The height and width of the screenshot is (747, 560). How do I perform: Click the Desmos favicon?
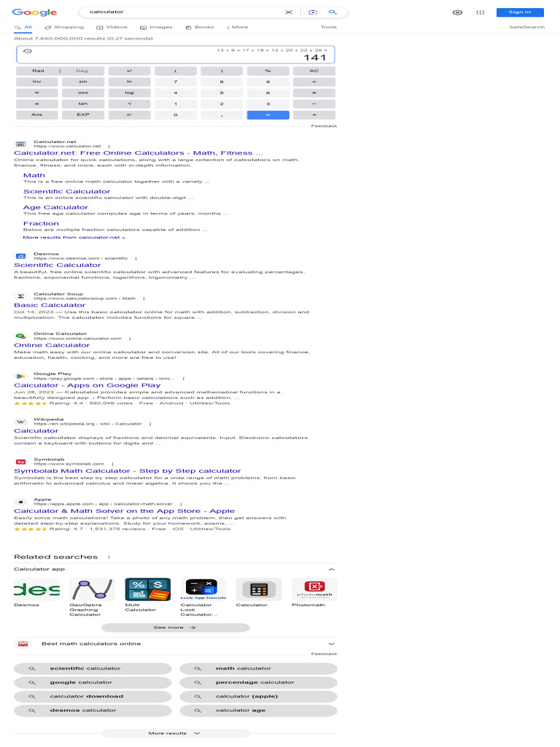[20, 256]
